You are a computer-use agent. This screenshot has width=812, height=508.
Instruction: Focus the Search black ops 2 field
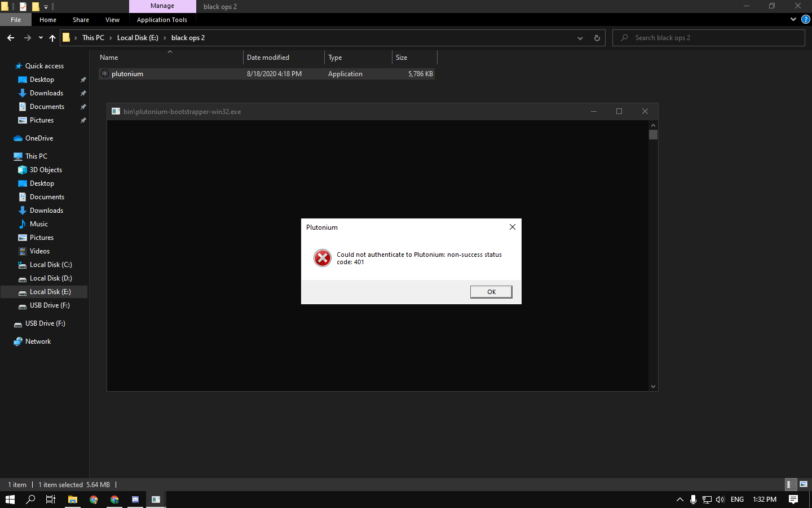pos(708,38)
